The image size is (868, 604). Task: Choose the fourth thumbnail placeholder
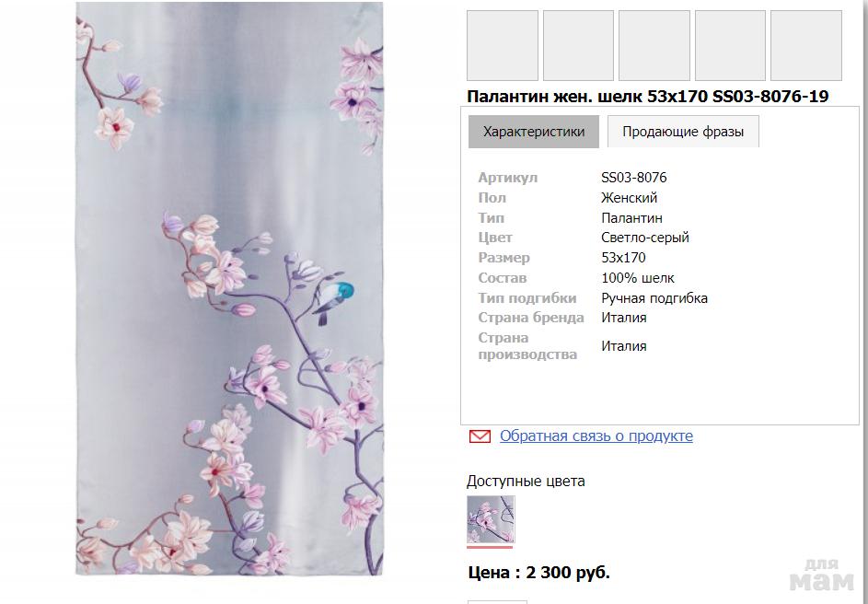coord(730,45)
